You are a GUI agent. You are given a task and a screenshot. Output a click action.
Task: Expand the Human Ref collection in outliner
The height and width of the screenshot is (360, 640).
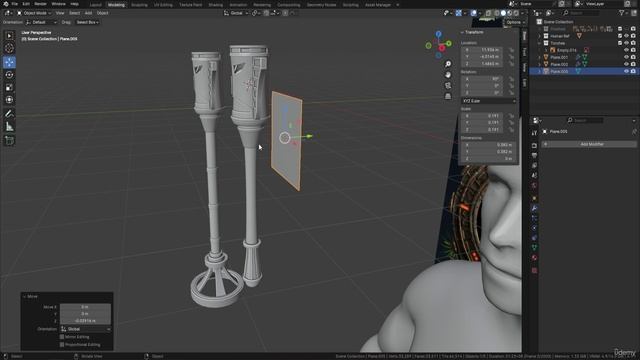pos(540,36)
